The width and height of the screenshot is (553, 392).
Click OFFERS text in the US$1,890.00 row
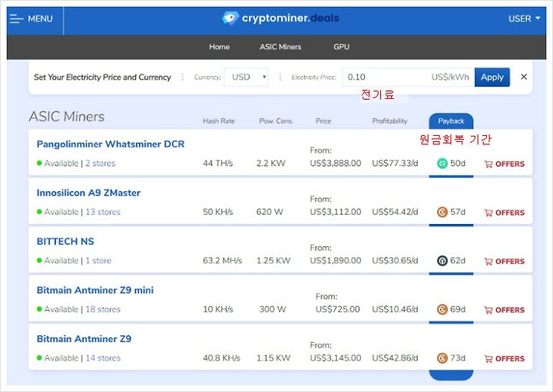tap(510, 262)
